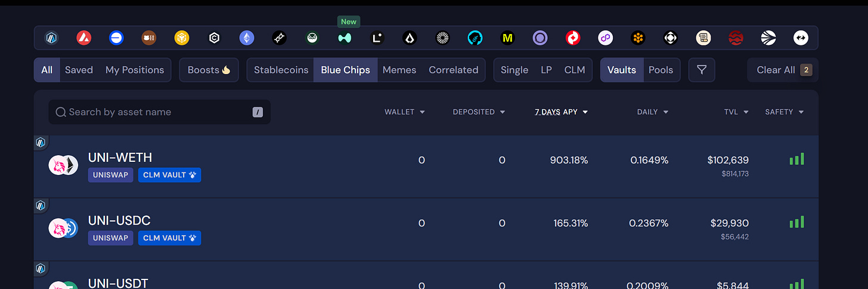868x289 pixels.
Task: Sort by the SAFETY column
Action: [x=785, y=112]
